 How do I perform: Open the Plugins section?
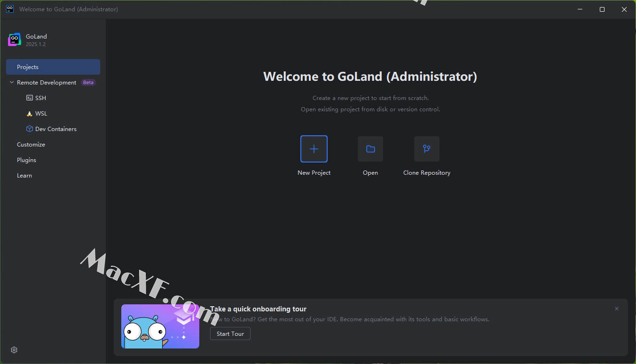(26, 160)
